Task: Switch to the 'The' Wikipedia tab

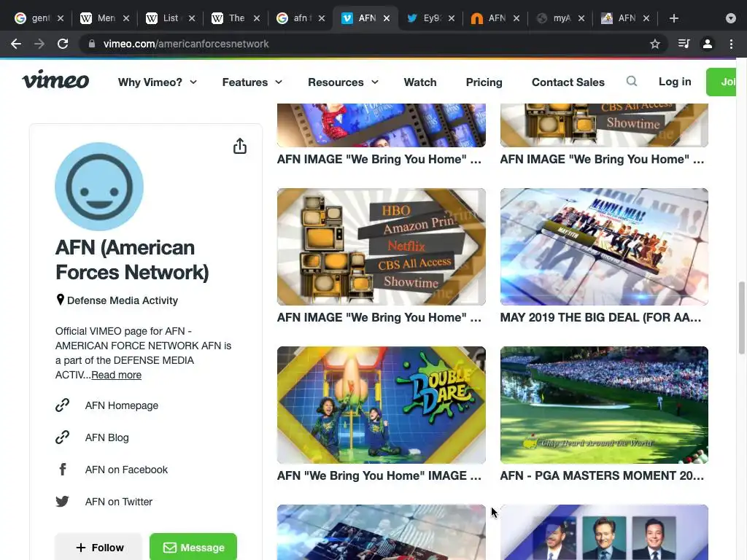Action: click(236, 18)
